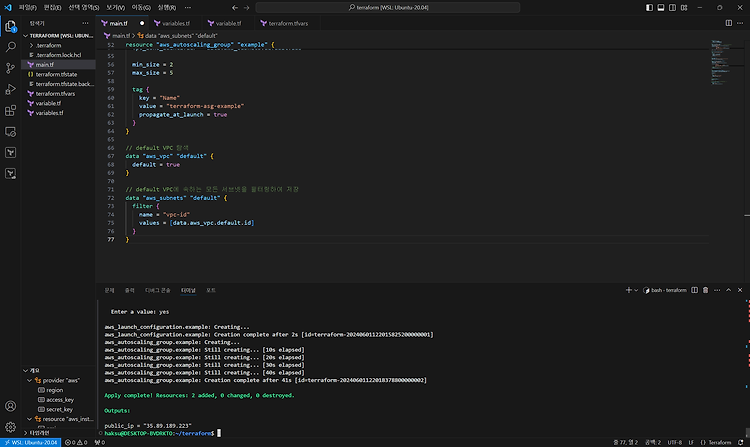Open Run and Debug view
The height and width of the screenshot is (447, 750).
click(x=11, y=88)
